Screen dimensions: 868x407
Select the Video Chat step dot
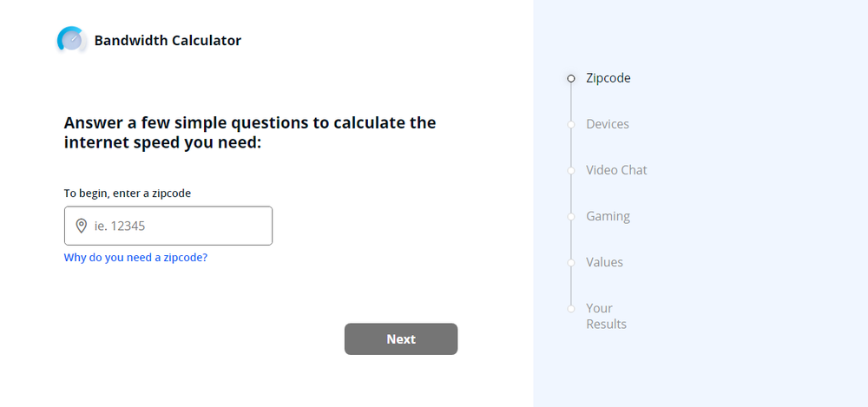click(571, 170)
